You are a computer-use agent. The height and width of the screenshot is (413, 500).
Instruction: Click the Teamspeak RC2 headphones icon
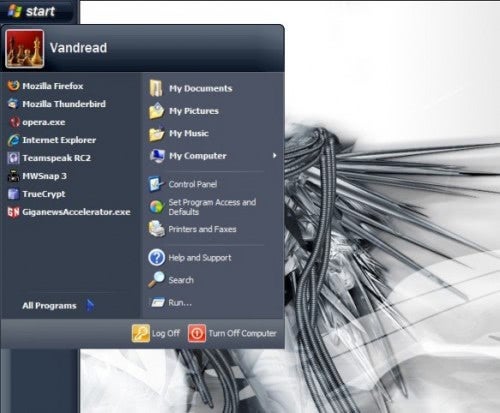[x=13, y=158]
